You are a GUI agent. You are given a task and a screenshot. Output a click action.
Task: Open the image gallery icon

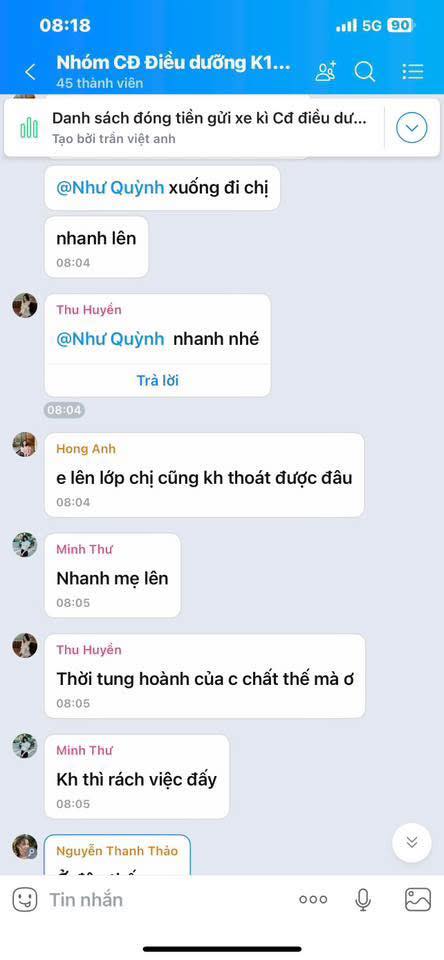[x=418, y=899]
